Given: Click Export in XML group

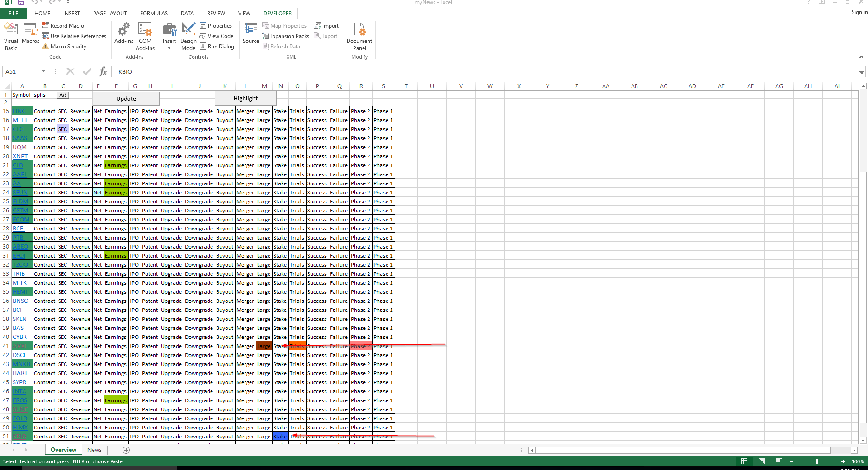Looking at the screenshot, I should click(x=326, y=36).
